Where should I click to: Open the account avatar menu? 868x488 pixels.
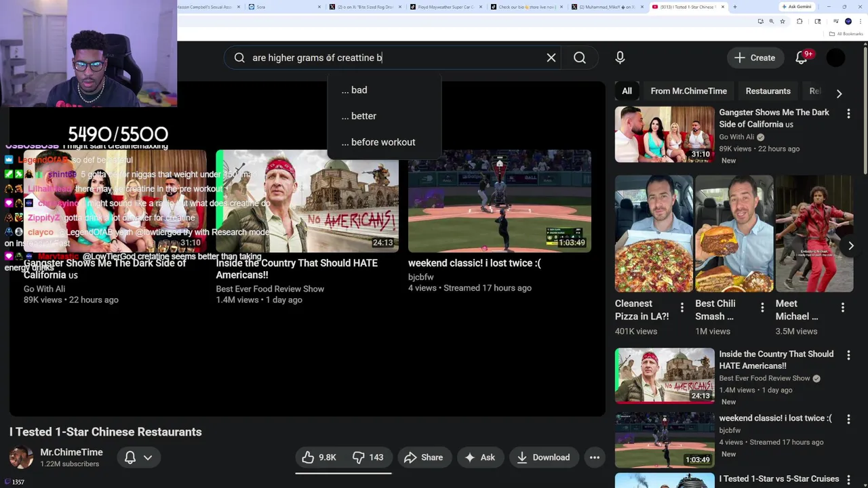[835, 58]
